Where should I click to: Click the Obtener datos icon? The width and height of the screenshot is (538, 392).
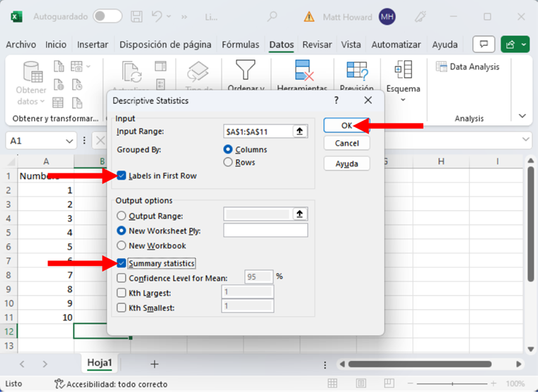tap(32, 72)
